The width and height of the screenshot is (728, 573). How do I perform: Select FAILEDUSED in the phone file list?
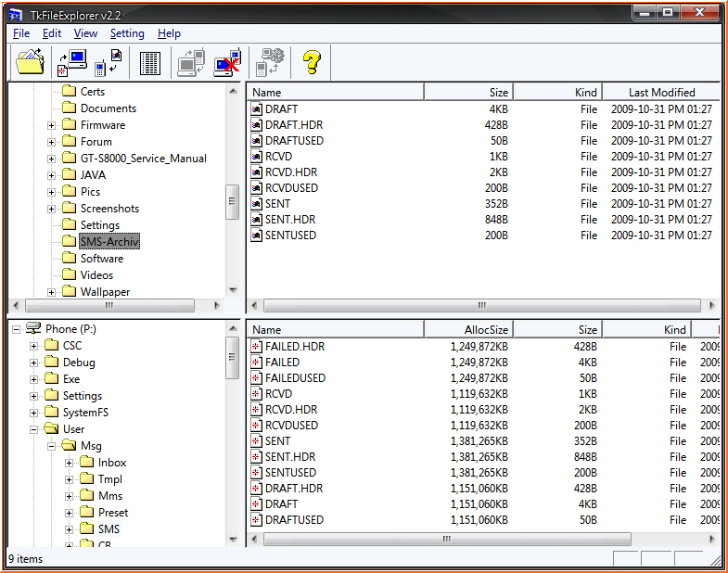tap(295, 378)
